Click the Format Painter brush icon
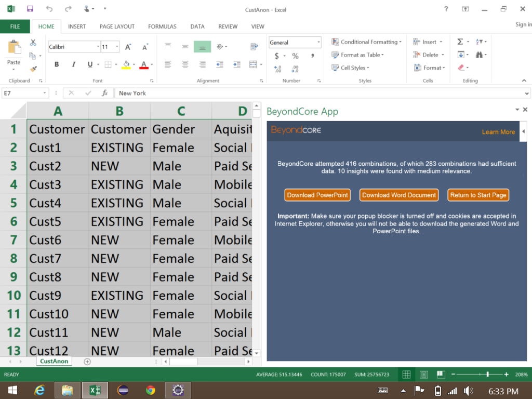This screenshot has width=532, height=399. point(33,68)
